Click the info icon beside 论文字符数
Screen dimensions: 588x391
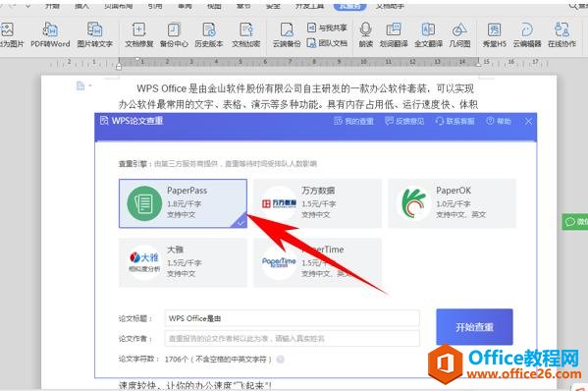280,360
